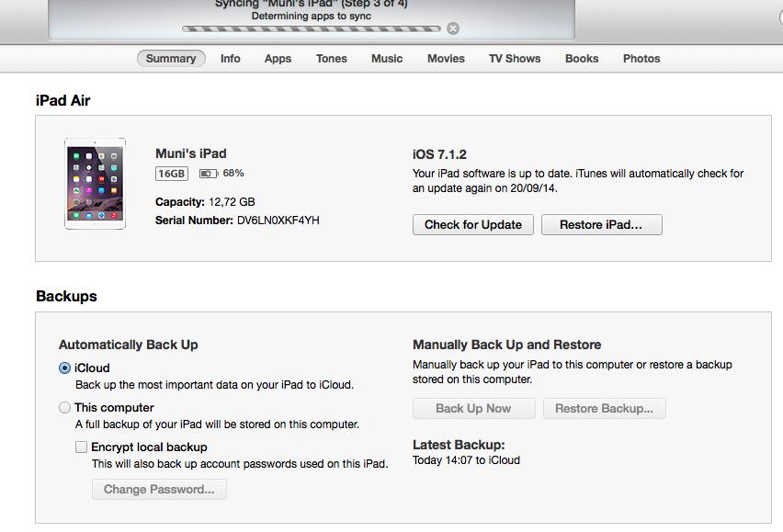
Task: Click the Today 14:07 to iCloud text
Action: (x=466, y=460)
